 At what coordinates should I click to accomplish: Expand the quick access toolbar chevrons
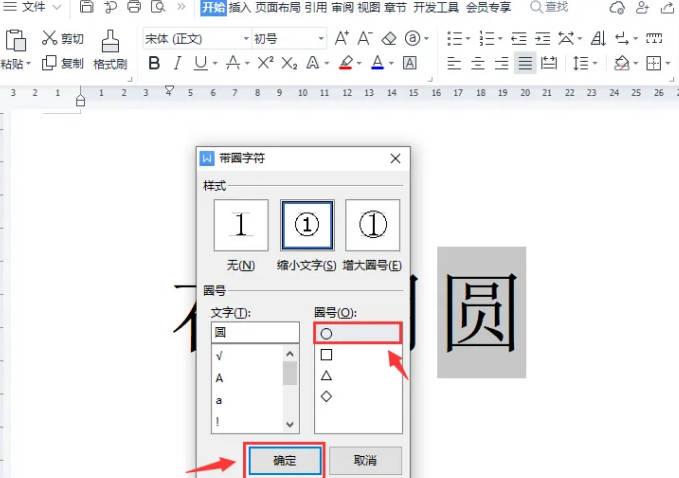click(x=182, y=6)
